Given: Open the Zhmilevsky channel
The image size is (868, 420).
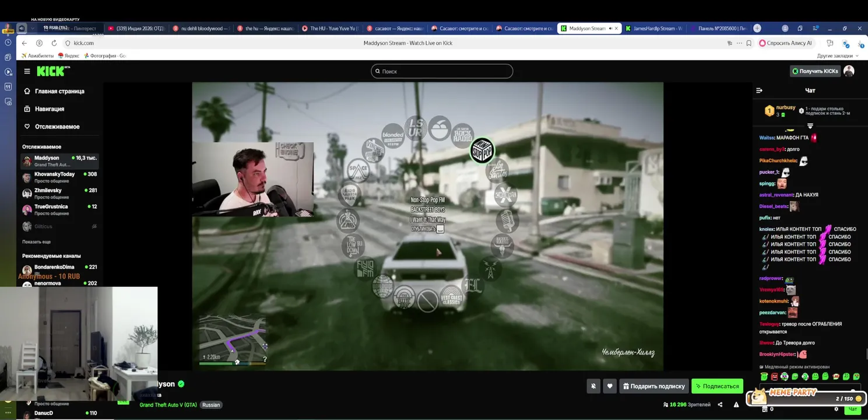Looking at the screenshot, I should point(59,194).
